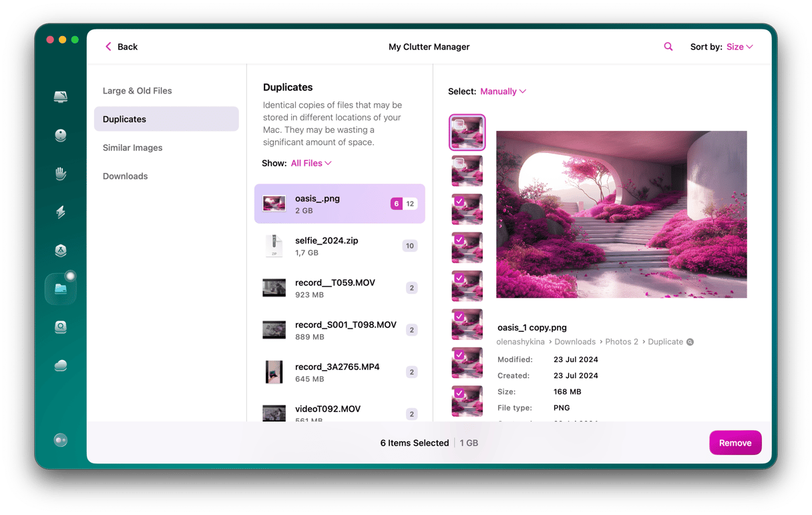The image size is (812, 515).
Task: Select the selfie_2024.zip row
Action: pyautogui.click(x=339, y=246)
